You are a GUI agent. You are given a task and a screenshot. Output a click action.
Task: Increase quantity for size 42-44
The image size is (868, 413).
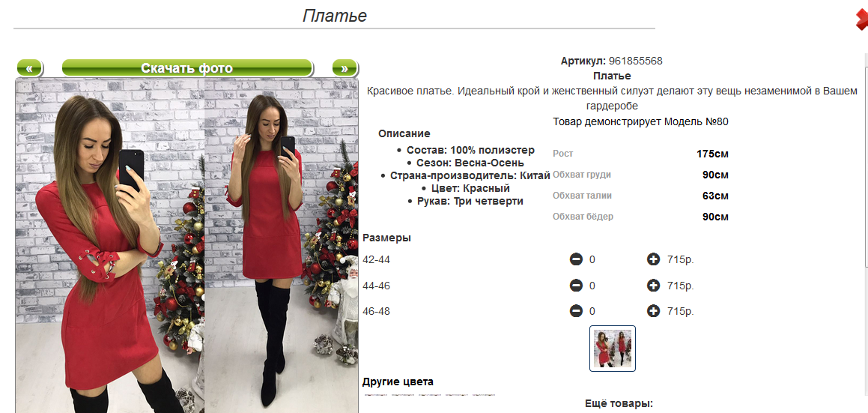654,259
